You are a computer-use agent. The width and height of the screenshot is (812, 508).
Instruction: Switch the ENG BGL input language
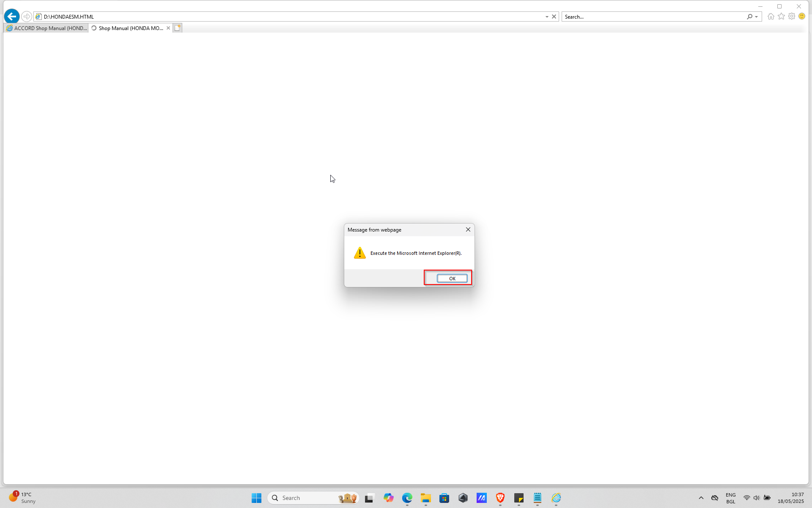pos(730,498)
